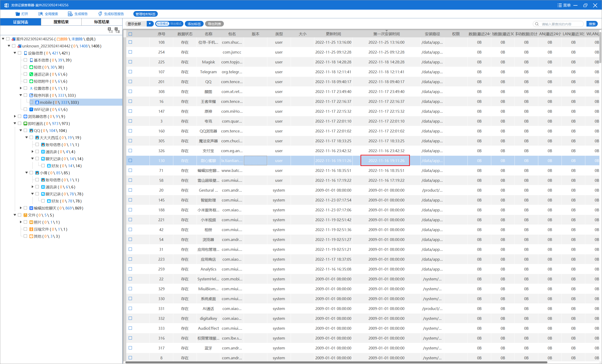Viewport: 602px width, 364px height.
Task: Click the 蝙蝠加密聊天 icon
Action: pos(31,208)
